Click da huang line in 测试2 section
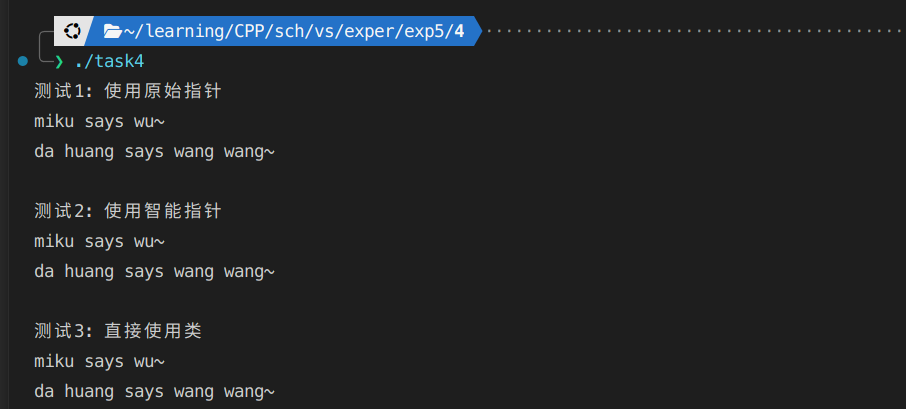The width and height of the screenshot is (906, 409). tap(154, 272)
